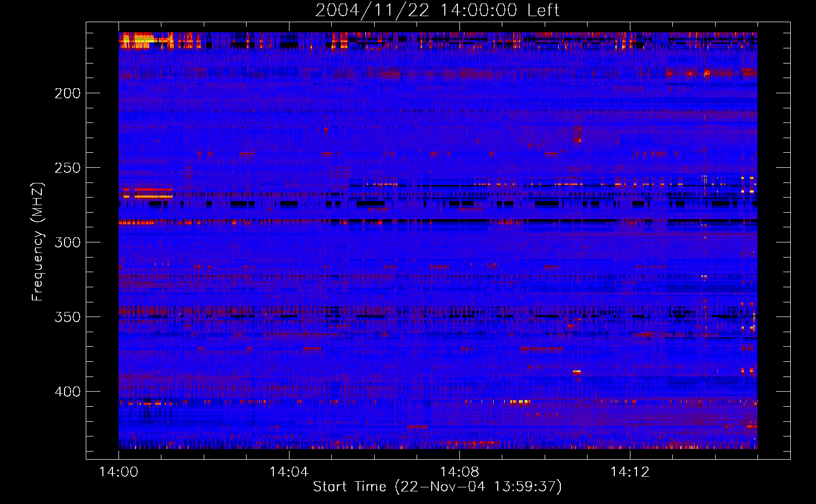This screenshot has width=816, height=504.
Task: Click the 14:04 time tick label
Action: pyautogui.click(x=289, y=472)
